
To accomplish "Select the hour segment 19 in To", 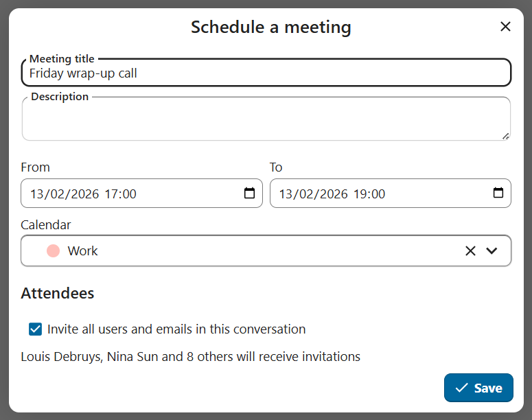I will click(360, 194).
